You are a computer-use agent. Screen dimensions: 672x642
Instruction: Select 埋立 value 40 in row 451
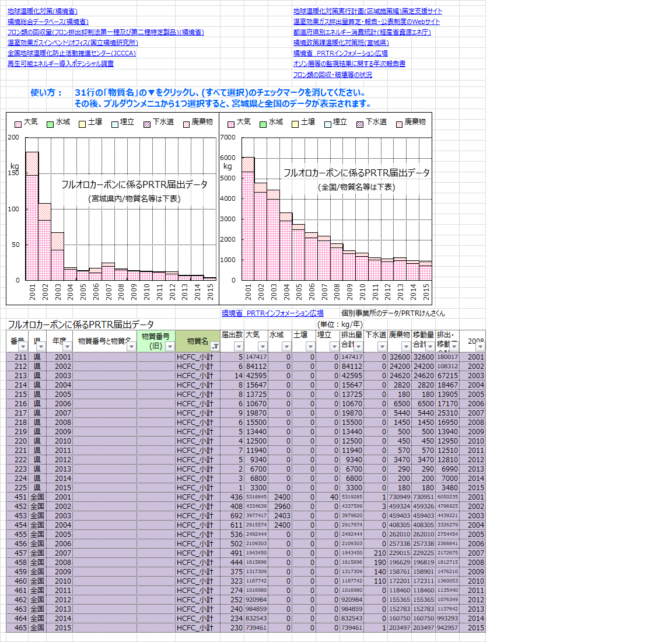point(328,497)
